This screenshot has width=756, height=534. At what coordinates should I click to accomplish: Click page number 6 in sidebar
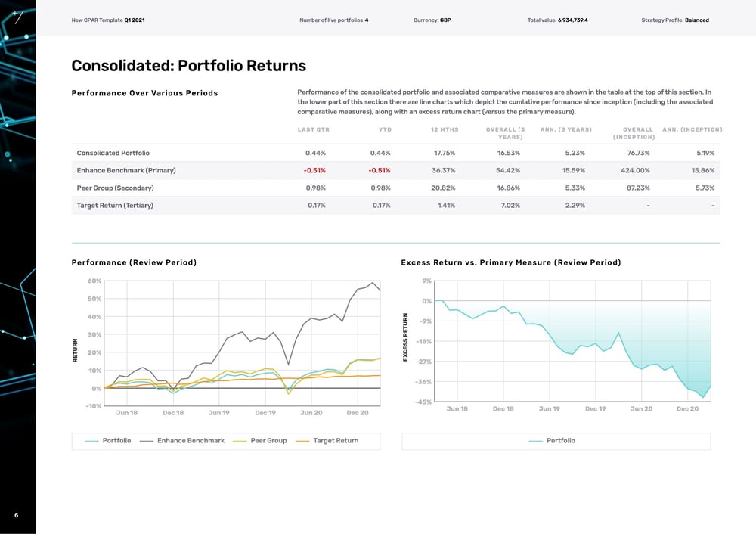click(x=17, y=515)
